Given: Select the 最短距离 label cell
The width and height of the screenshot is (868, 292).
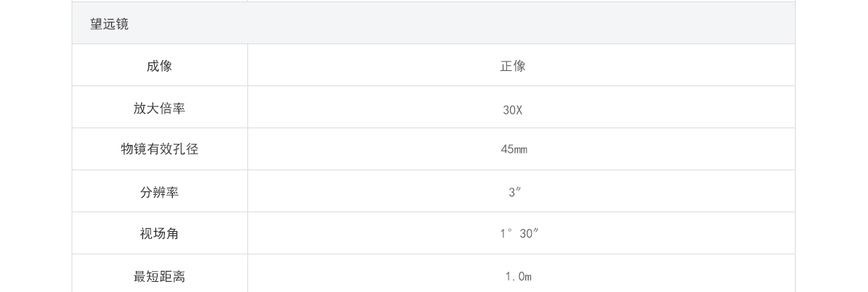Looking at the screenshot, I should click(160, 273).
